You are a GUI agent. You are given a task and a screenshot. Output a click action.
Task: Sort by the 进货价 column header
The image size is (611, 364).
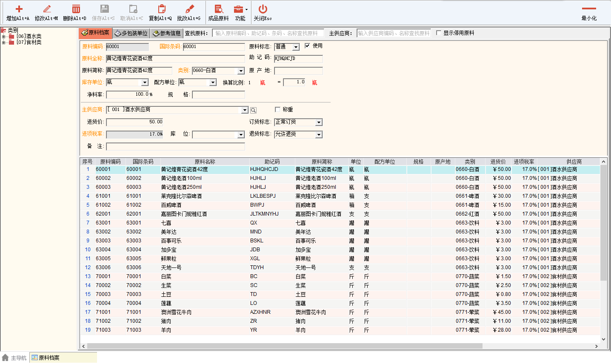coord(498,162)
